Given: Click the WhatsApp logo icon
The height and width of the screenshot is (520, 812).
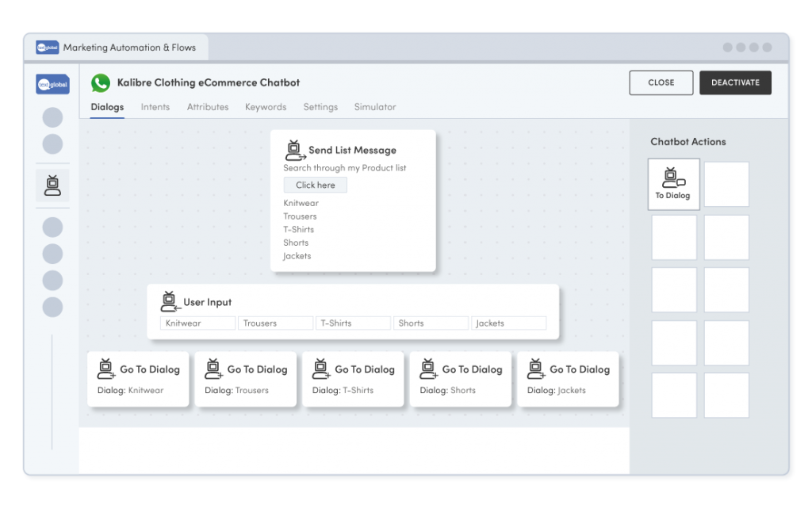Looking at the screenshot, I should (101, 83).
